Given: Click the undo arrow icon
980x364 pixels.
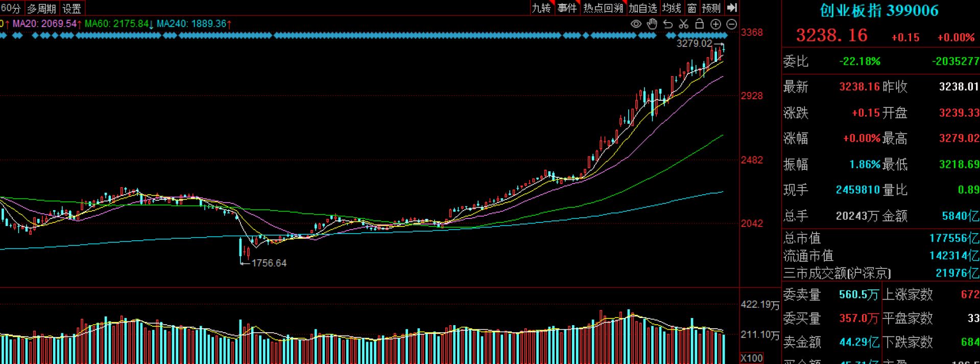Looking at the screenshot, I should pyautogui.click(x=668, y=24).
